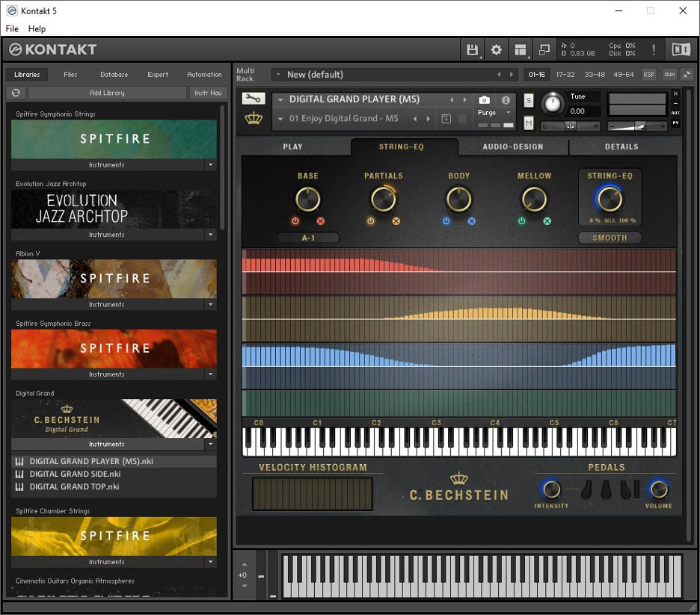Remove the instrument with its X icon
The image size is (700, 615).
(x=675, y=93)
